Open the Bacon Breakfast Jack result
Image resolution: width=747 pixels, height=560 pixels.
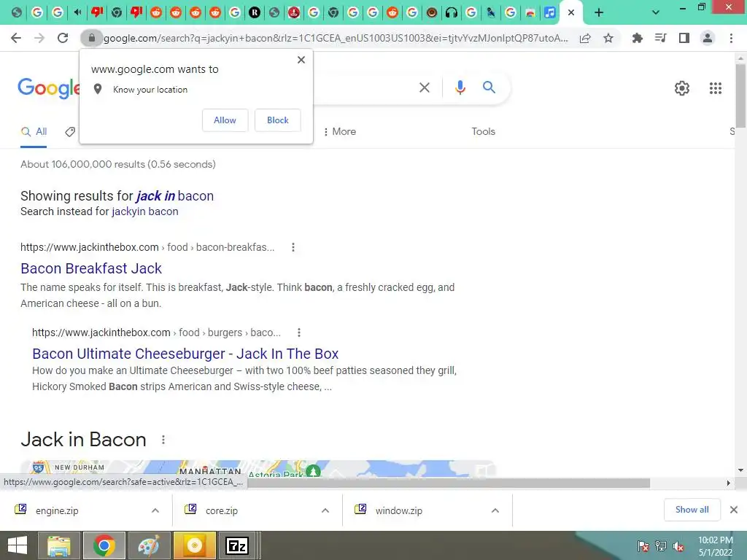click(x=91, y=268)
